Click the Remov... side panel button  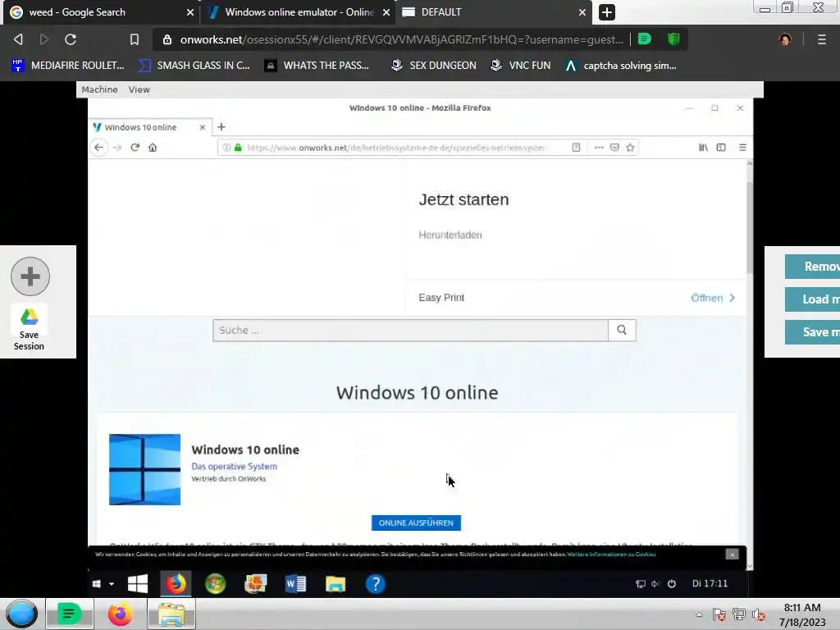[812, 267]
